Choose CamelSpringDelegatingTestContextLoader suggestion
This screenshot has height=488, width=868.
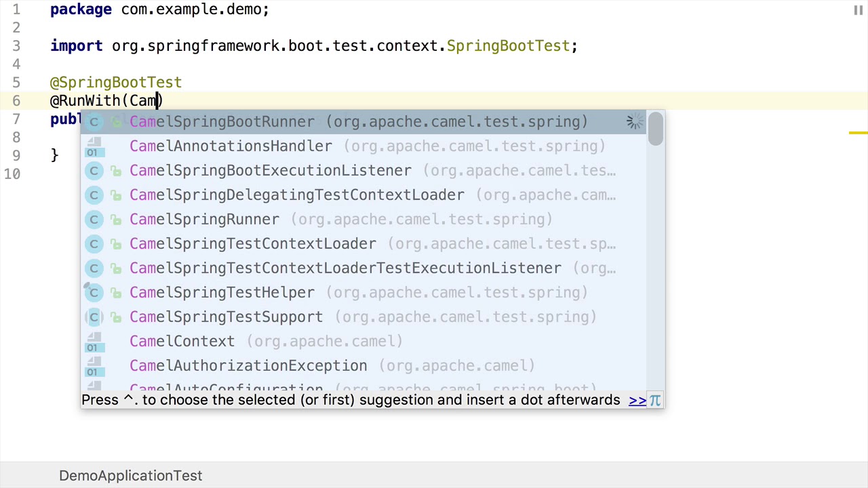click(x=363, y=195)
